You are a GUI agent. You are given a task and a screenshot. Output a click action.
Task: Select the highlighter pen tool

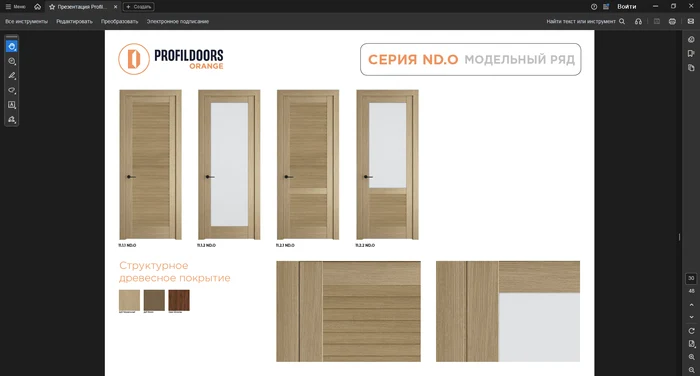pos(12,76)
